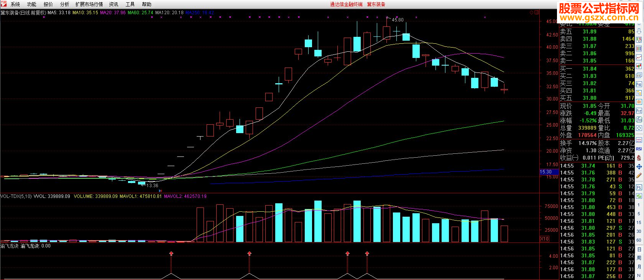Image resolution: width=644 pixels, height=280 pixels.
Task: Click the 渝飞龙诀 indicator label
Action: [10, 246]
